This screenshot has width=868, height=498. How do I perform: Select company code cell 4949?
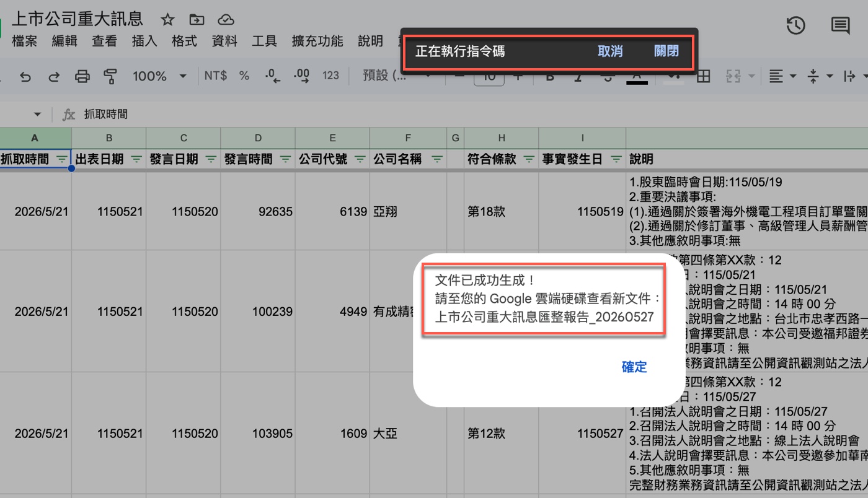pyautogui.click(x=332, y=312)
